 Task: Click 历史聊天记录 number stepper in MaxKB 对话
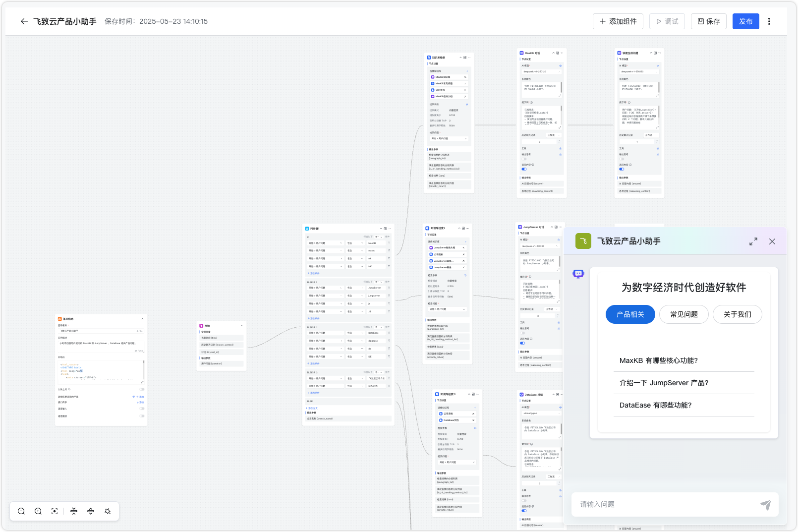coord(541,142)
